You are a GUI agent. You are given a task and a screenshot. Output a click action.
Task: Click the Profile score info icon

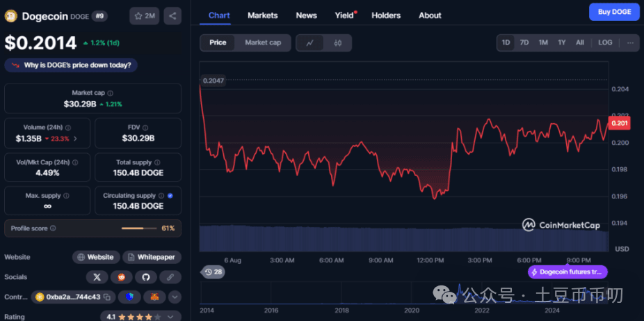coord(53,228)
